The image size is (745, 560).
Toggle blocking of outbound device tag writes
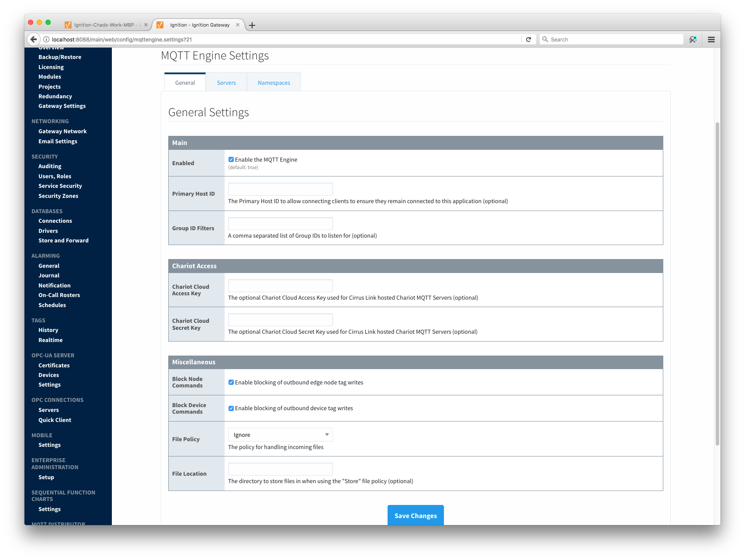point(231,408)
